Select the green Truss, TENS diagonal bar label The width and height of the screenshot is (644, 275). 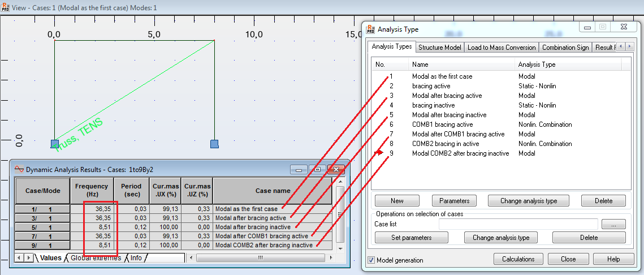77,135
